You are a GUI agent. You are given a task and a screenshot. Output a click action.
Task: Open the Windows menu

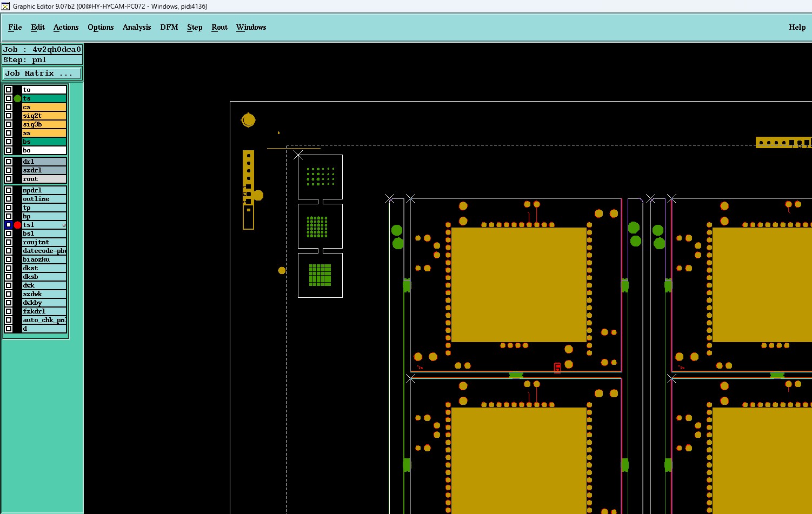click(251, 27)
